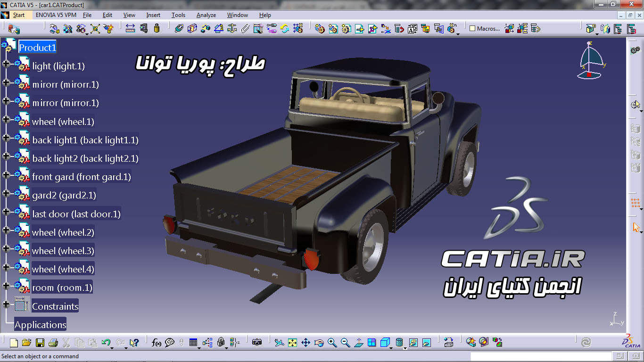Expand the back light1 (back light1.1) node

pyautogui.click(x=6, y=138)
